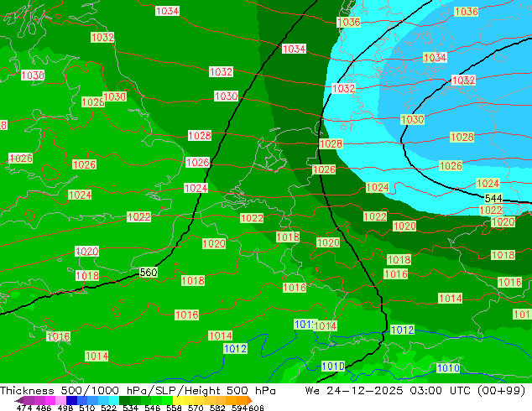Click the 498 value under the legend
Viewport: 532px width, 411px height.
point(64,408)
